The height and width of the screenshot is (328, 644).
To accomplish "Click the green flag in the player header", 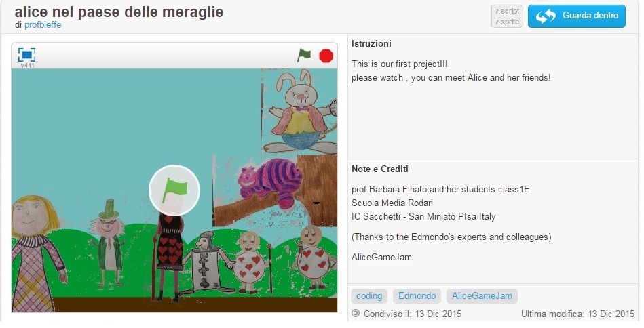I will click(x=304, y=56).
